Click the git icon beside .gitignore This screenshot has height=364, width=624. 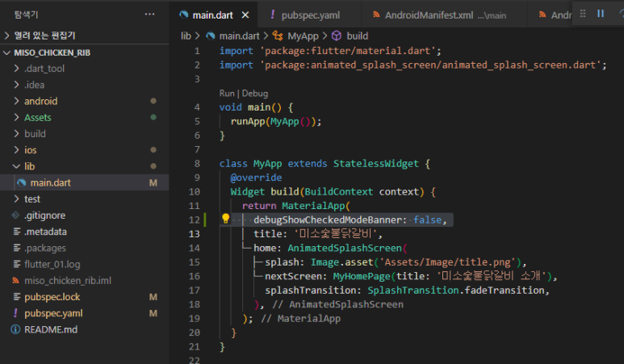pyautogui.click(x=15, y=215)
